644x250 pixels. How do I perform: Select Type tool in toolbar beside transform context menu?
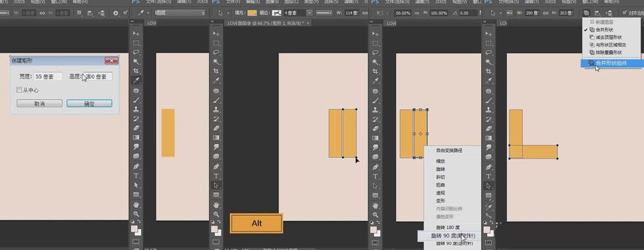pos(375,176)
